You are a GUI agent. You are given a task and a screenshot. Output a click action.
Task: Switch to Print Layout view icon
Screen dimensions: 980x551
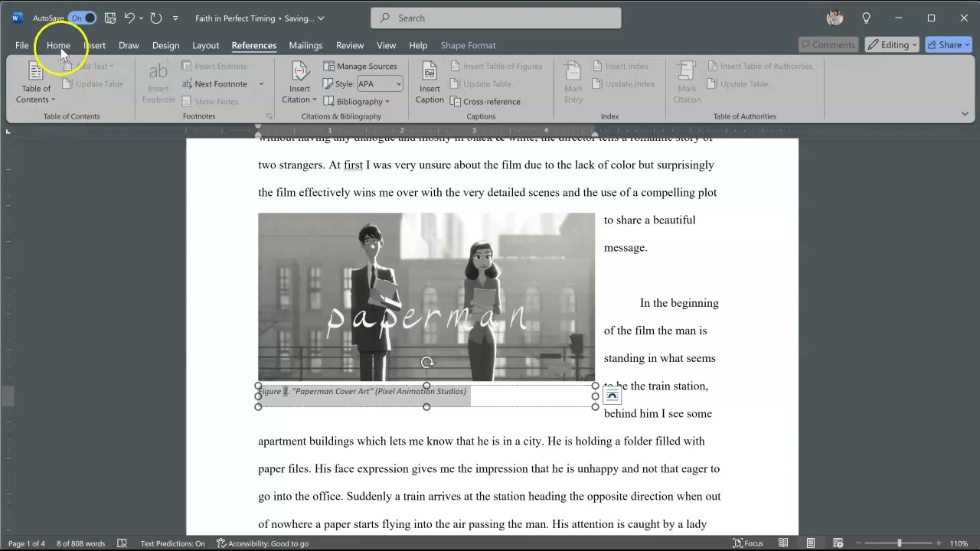point(811,543)
